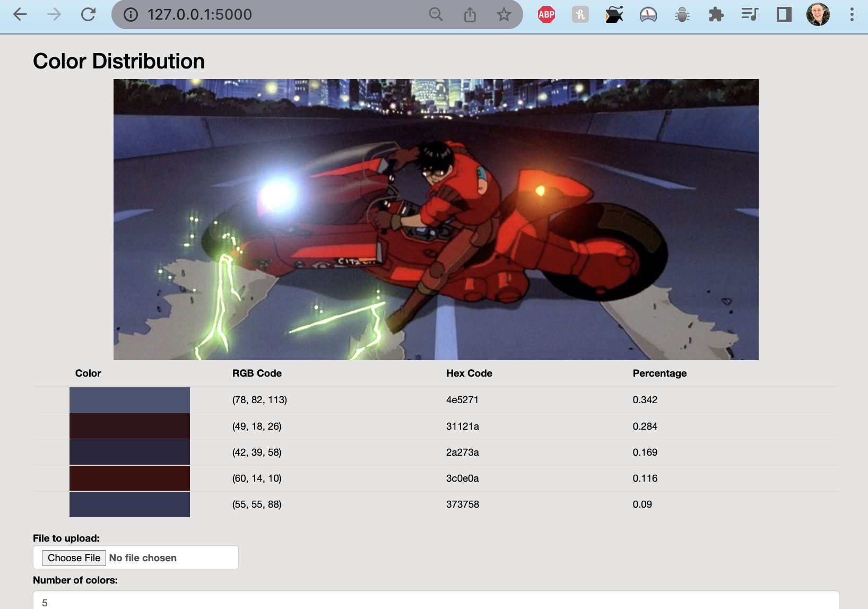868x609 pixels.
Task: Share this page via the share icon
Action: pos(470,14)
